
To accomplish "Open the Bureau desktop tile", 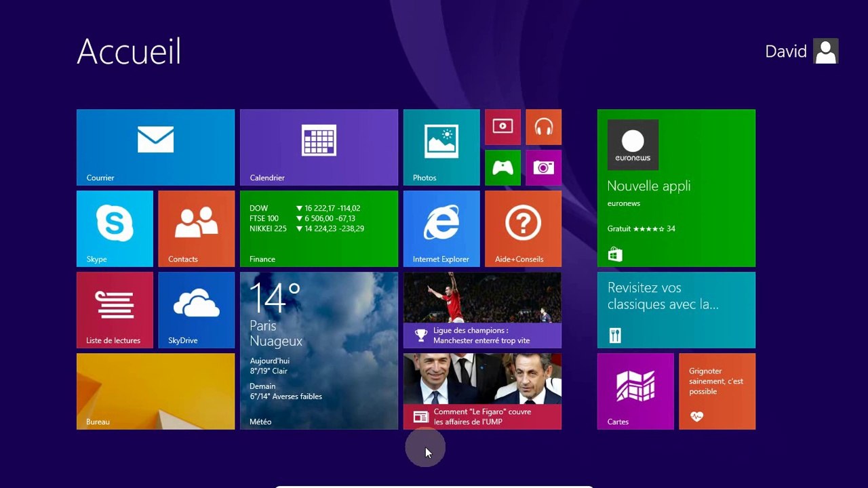I will pos(155,391).
